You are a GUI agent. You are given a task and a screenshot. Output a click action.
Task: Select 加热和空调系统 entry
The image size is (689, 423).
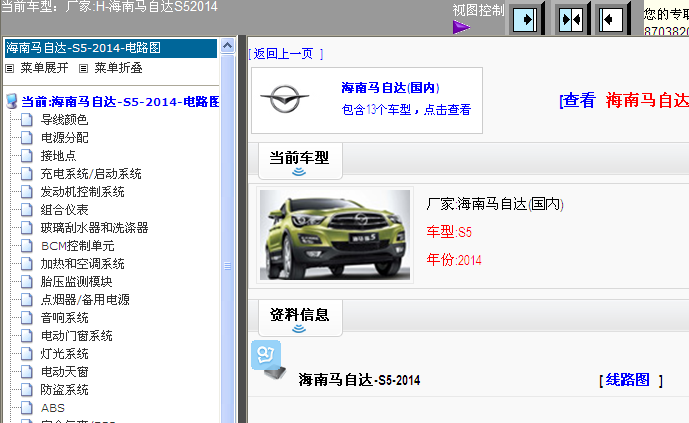pyautogui.click(x=82, y=264)
